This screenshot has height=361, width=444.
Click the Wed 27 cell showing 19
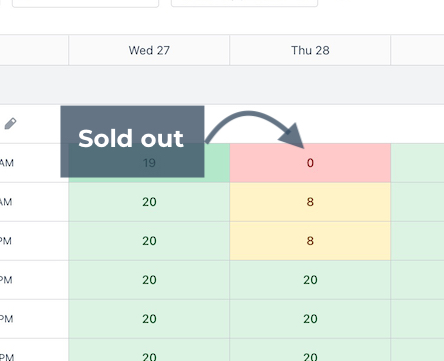[x=149, y=163]
